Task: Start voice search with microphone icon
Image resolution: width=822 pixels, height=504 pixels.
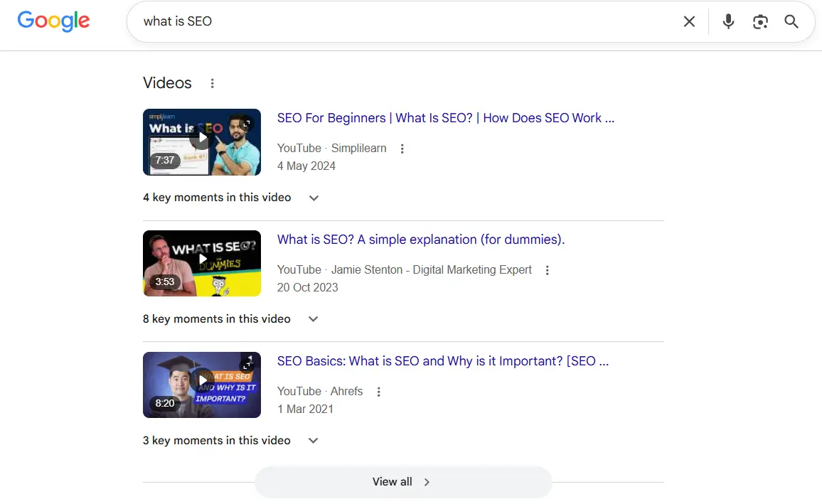Action: point(728,21)
